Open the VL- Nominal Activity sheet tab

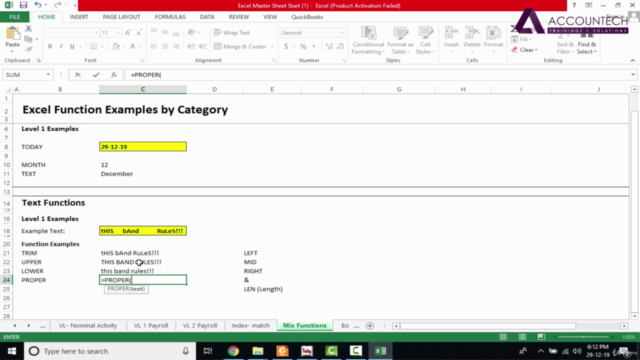click(x=88, y=326)
